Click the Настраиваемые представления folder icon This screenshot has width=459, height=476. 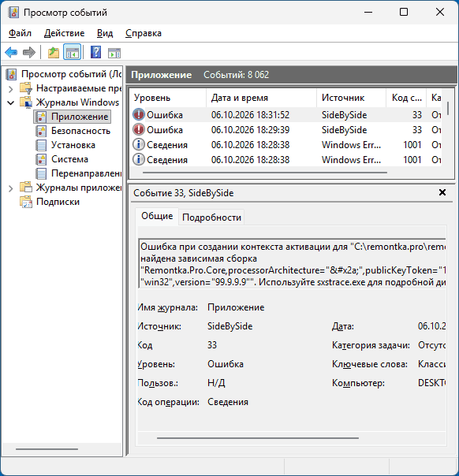26,88
